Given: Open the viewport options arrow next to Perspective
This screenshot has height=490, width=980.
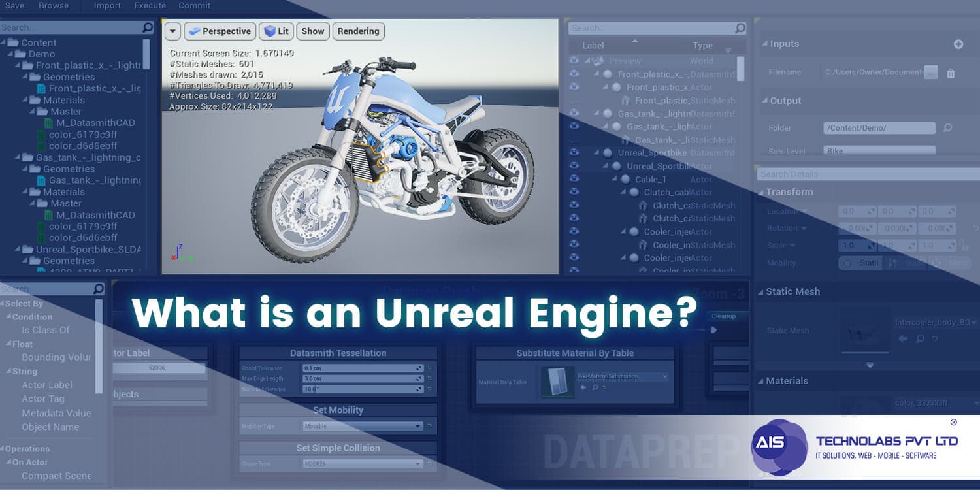Looking at the screenshot, I should tap(172, 31).
